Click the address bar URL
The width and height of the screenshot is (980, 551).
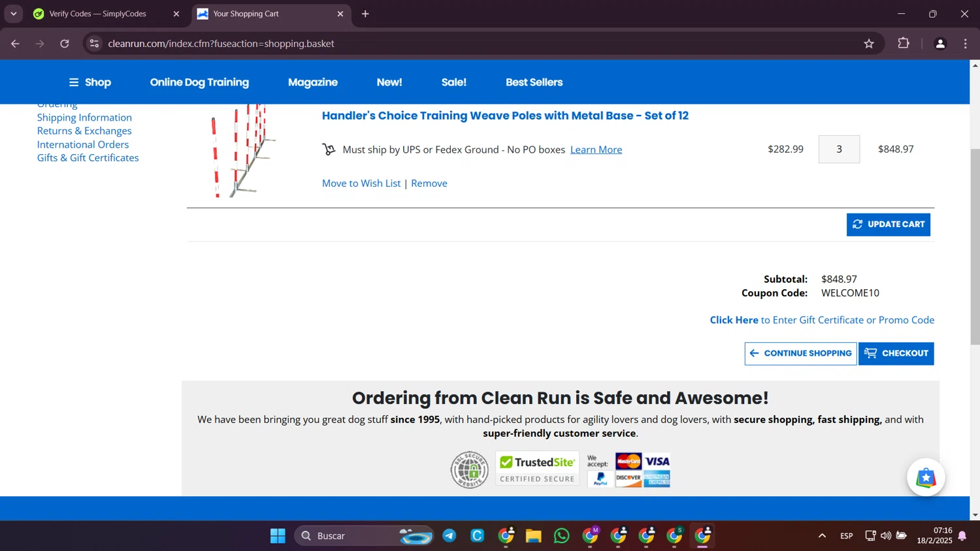(x=221, y=44)
